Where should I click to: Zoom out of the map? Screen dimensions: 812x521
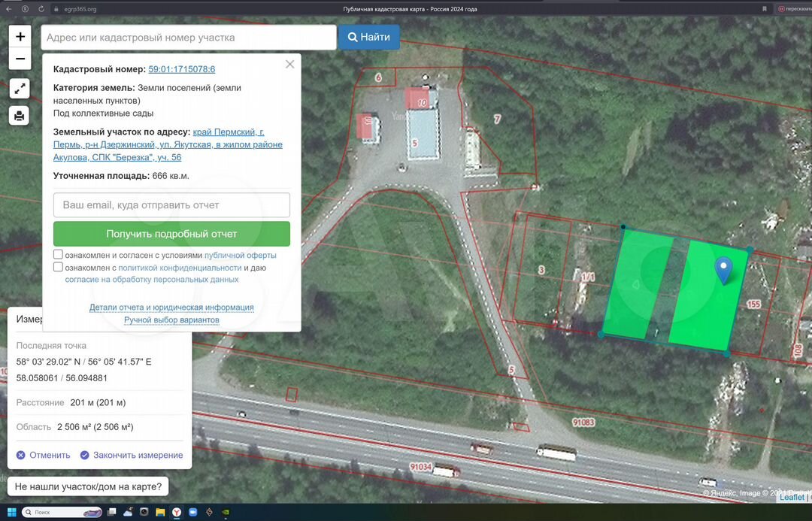pos(20,59)
